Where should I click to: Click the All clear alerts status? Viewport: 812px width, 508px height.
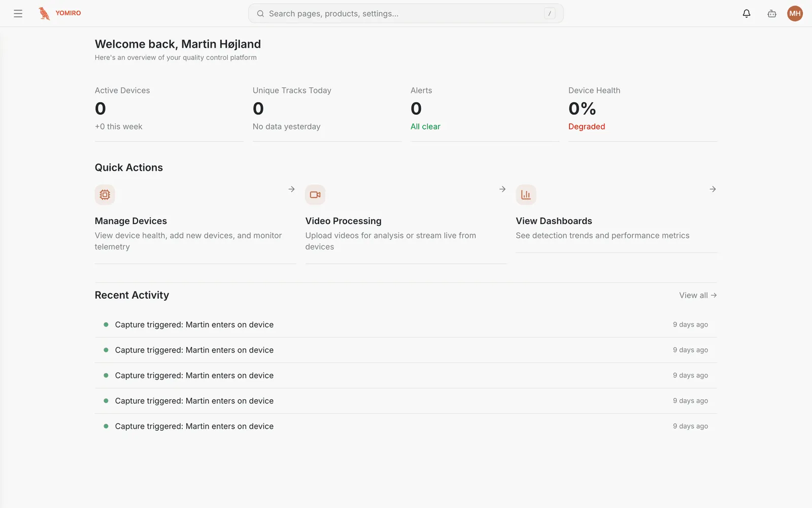point(425,126)
